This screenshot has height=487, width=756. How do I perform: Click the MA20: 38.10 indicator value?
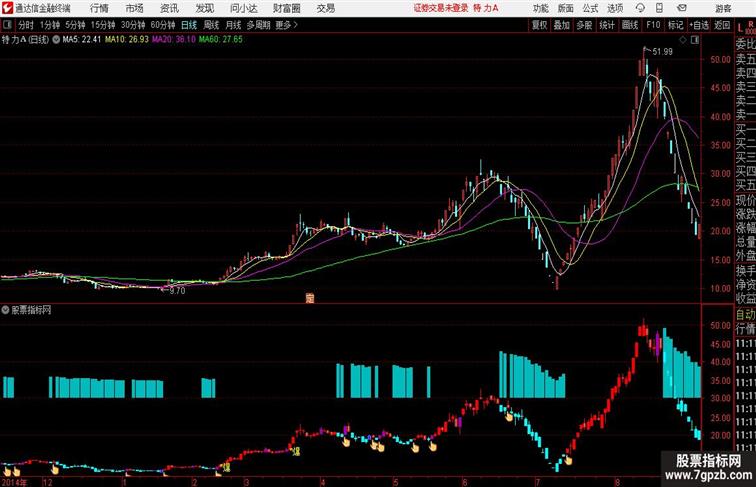[174, 40]
